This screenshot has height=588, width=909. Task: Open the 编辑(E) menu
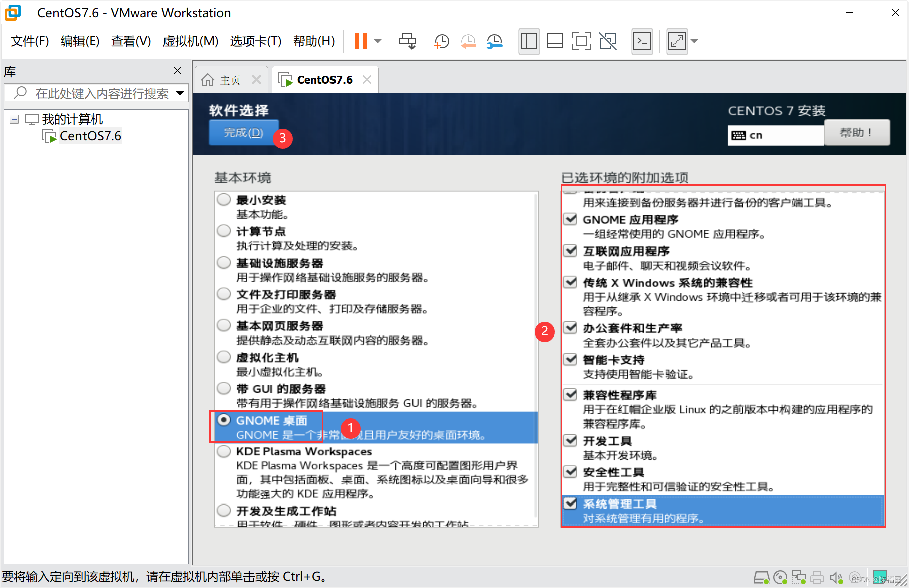80,41
